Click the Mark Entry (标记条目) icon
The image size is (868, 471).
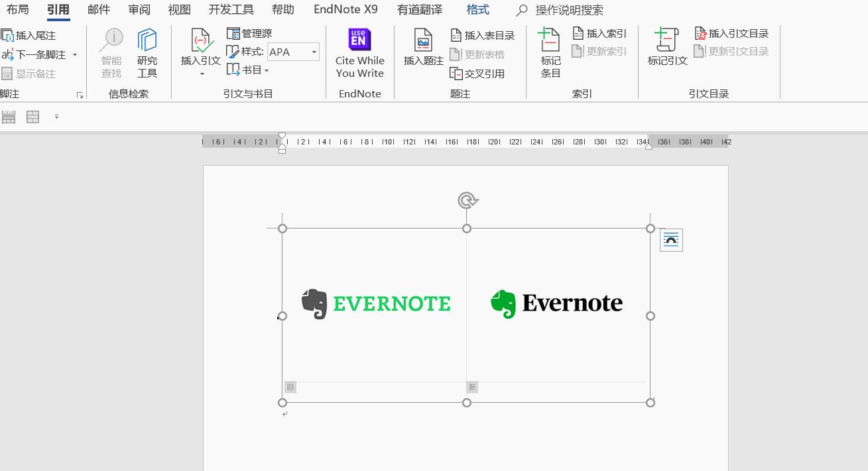click(x=550, y=41)
